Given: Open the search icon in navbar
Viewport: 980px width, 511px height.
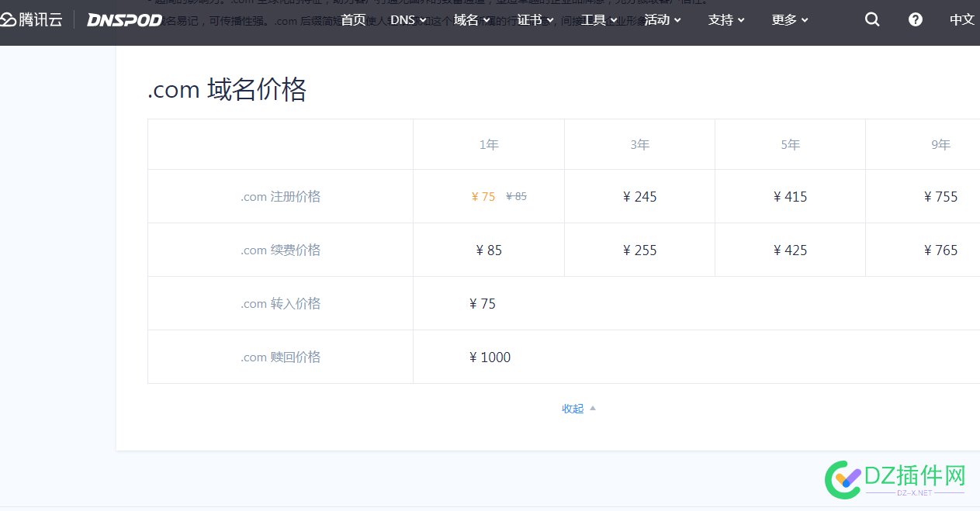Looking at the screenshot, I should (x=872, y=19).
